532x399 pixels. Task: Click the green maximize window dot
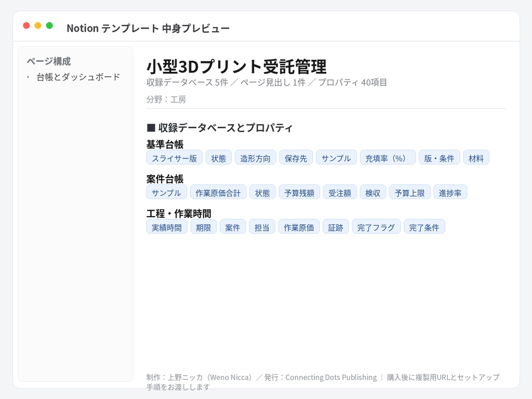(49, 25)
